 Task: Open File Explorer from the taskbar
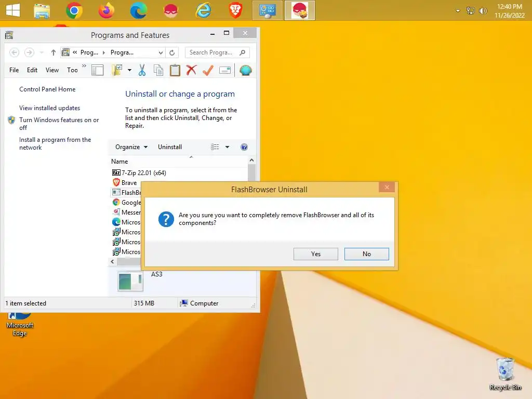pos(42,10)
